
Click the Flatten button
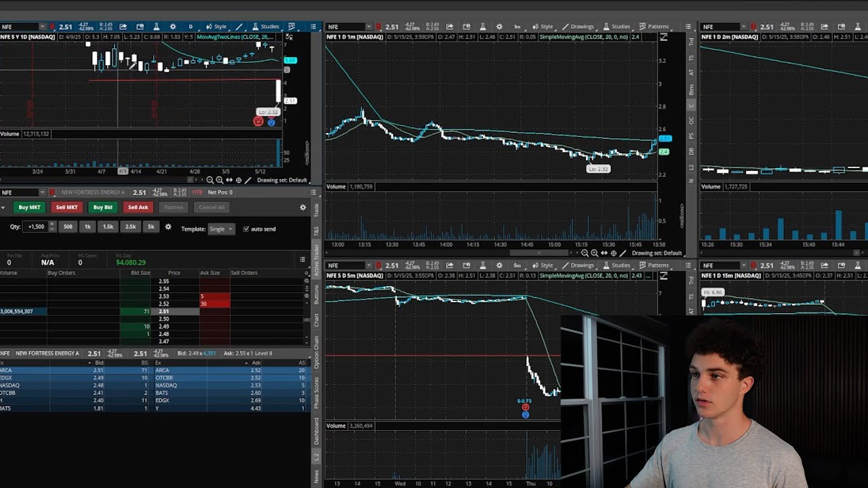click(174, 207)
